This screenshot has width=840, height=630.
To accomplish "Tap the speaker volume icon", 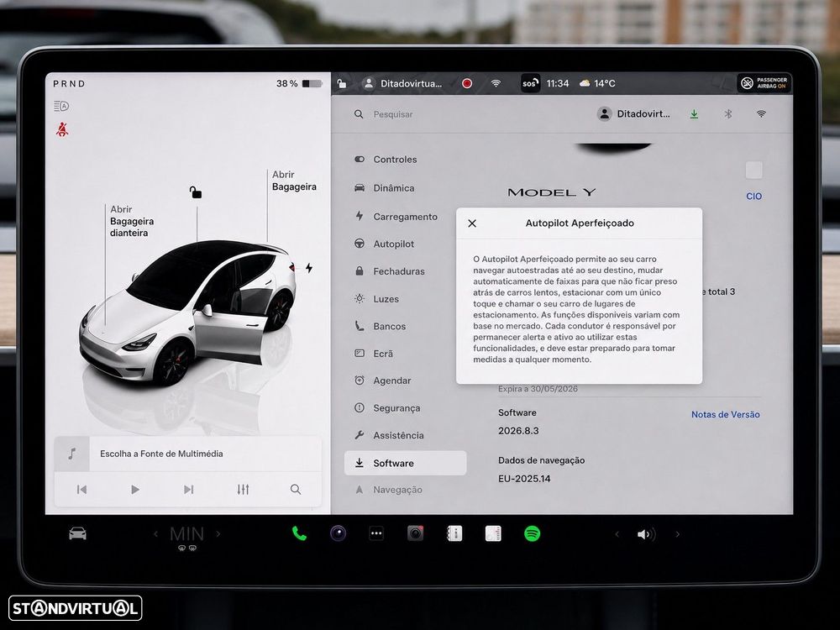I will click(x=646, y=534).
